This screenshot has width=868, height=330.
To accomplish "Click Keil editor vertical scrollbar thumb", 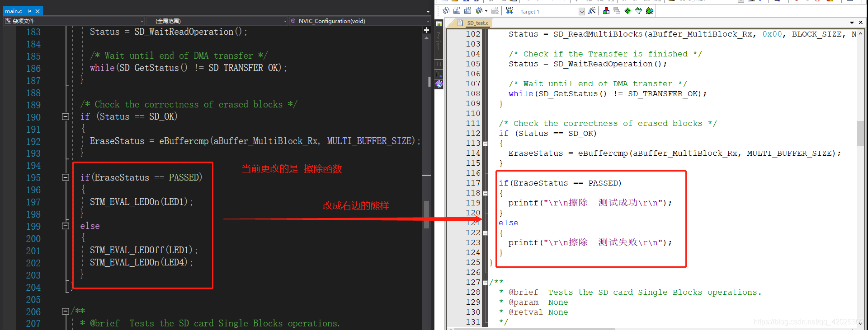I will coord(860,133).
